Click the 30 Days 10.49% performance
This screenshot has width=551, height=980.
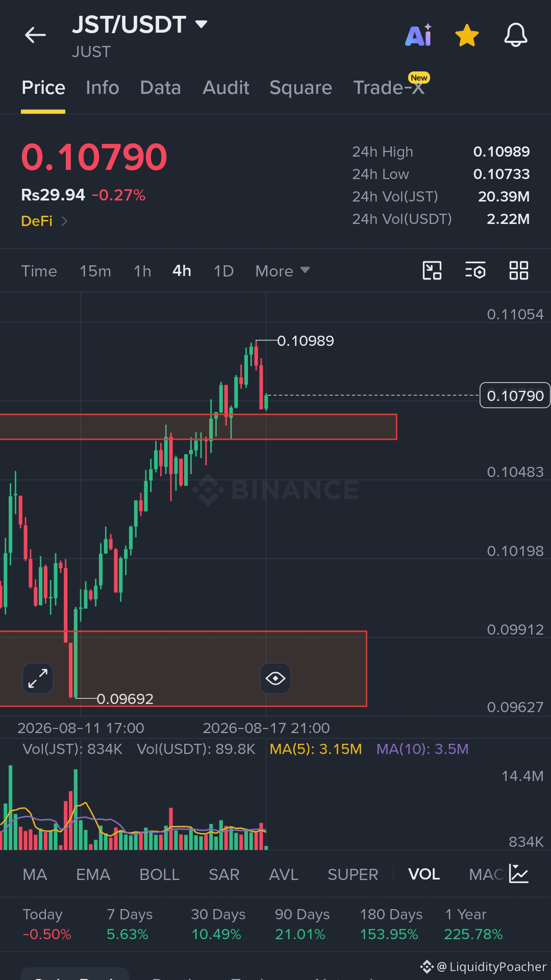coord(218,924)
